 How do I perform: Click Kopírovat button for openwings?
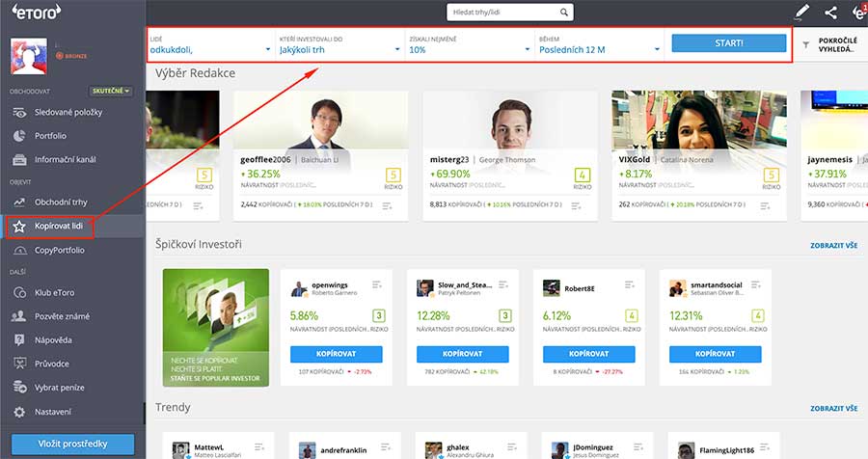336,354
